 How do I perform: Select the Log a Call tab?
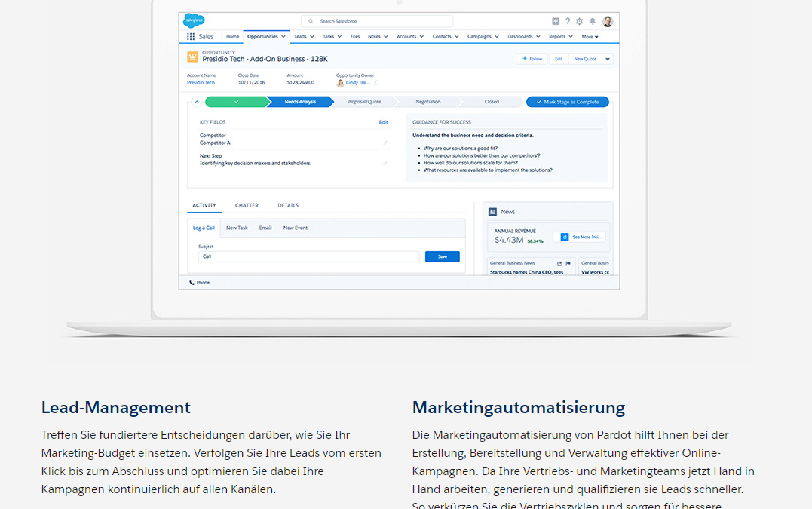[204, 228]
